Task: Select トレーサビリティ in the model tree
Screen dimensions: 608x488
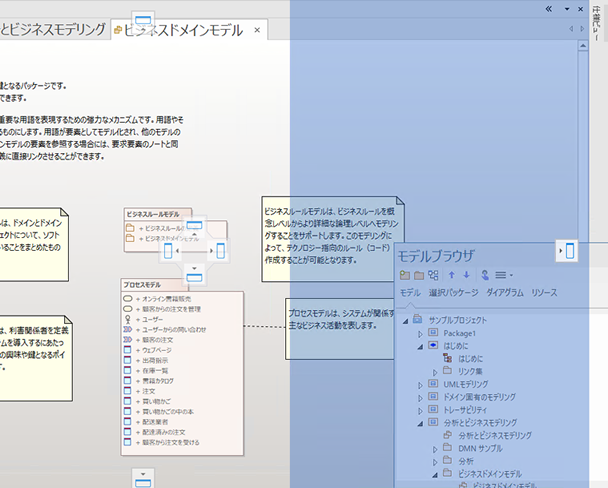Action: click(x=466, y=410)
